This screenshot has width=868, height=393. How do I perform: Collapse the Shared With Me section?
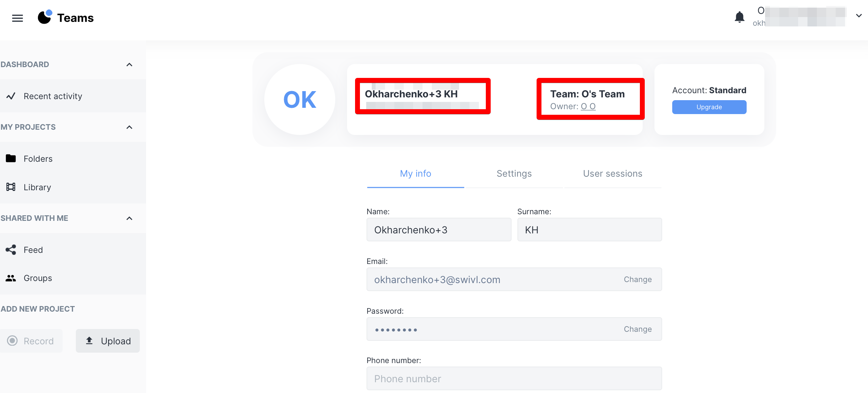point(129,218)
